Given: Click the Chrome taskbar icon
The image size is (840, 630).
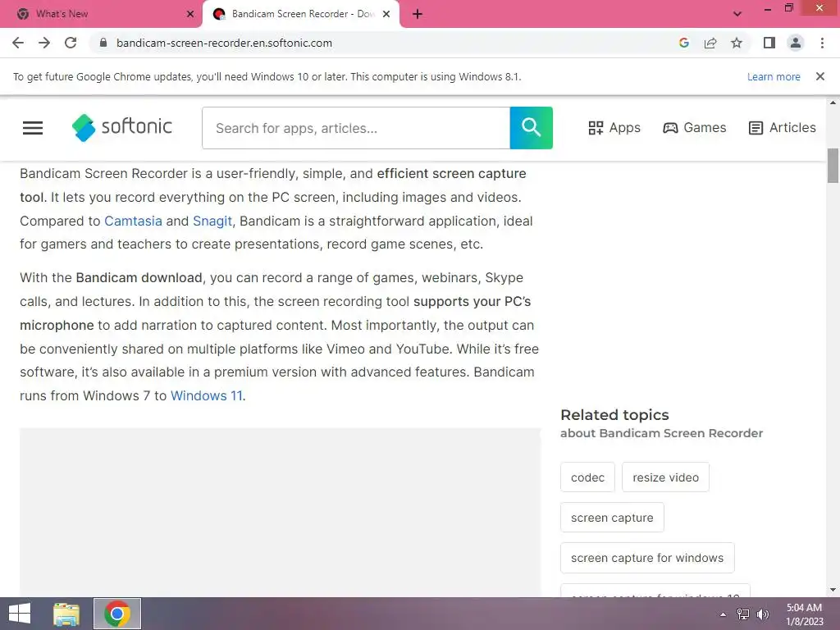Looking at the screenshot, I should [117, 614].
